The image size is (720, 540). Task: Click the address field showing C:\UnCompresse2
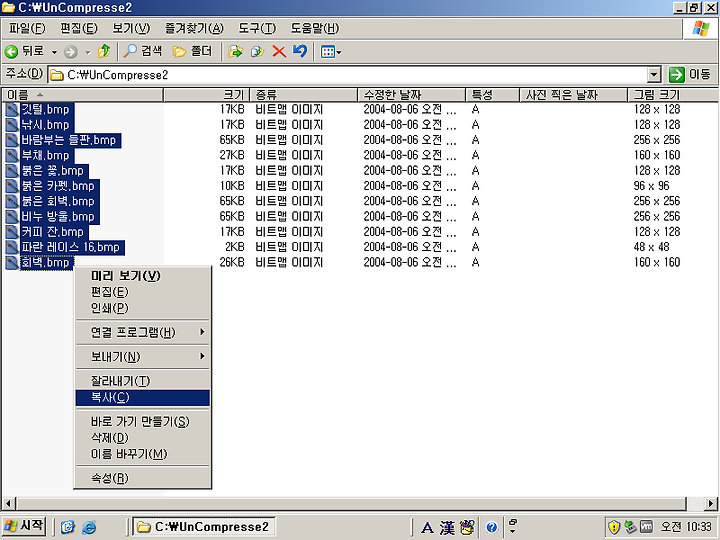pos(348,75)
